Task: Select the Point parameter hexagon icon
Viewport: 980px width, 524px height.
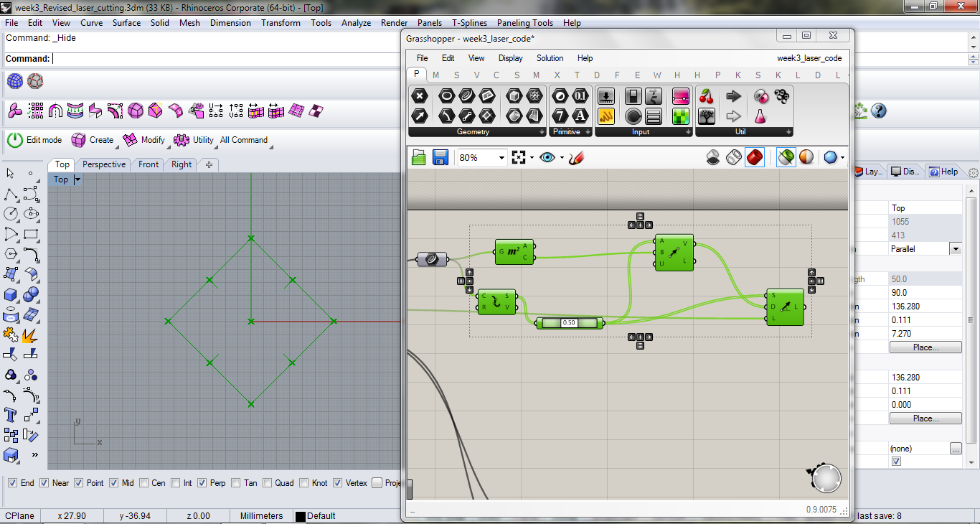Action: point(420,96)
